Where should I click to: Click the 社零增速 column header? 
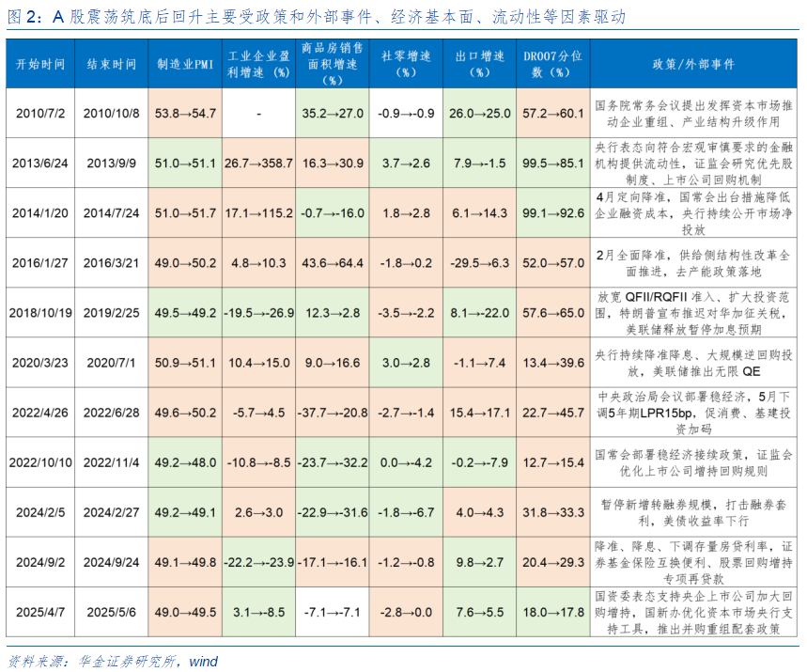pos(406,64)
